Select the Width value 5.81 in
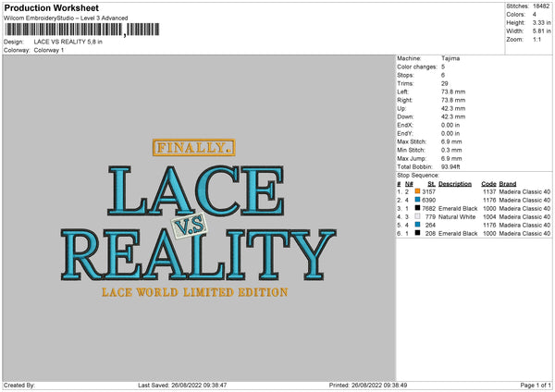555x392 pixels. tap(541, 31)
